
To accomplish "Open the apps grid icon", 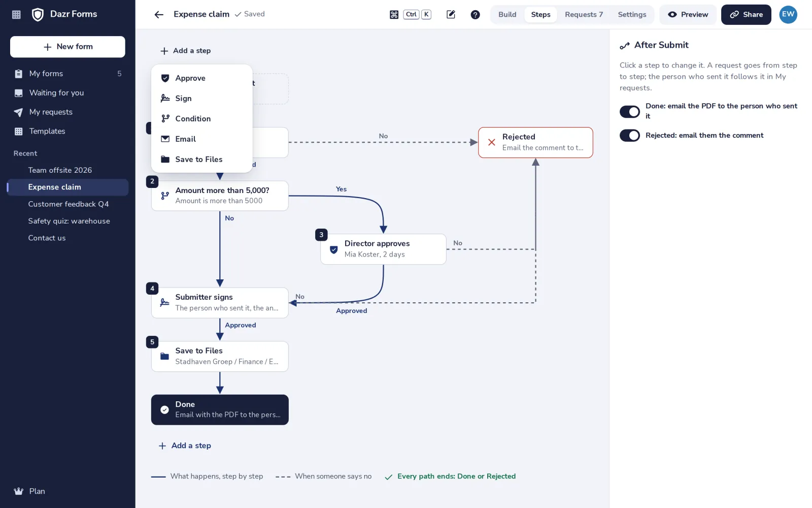I will [16, 14].
